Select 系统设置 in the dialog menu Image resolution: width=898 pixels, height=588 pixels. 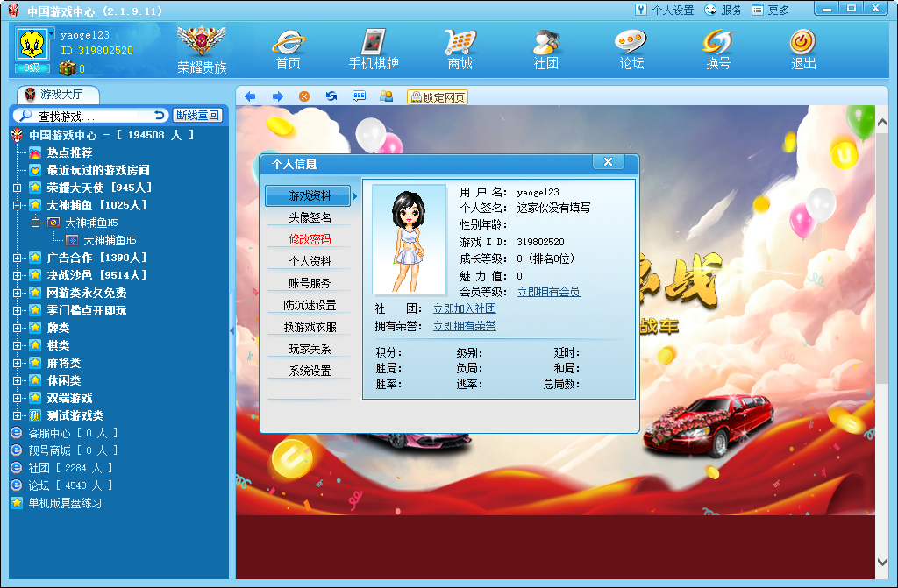(x=310, y=371)
